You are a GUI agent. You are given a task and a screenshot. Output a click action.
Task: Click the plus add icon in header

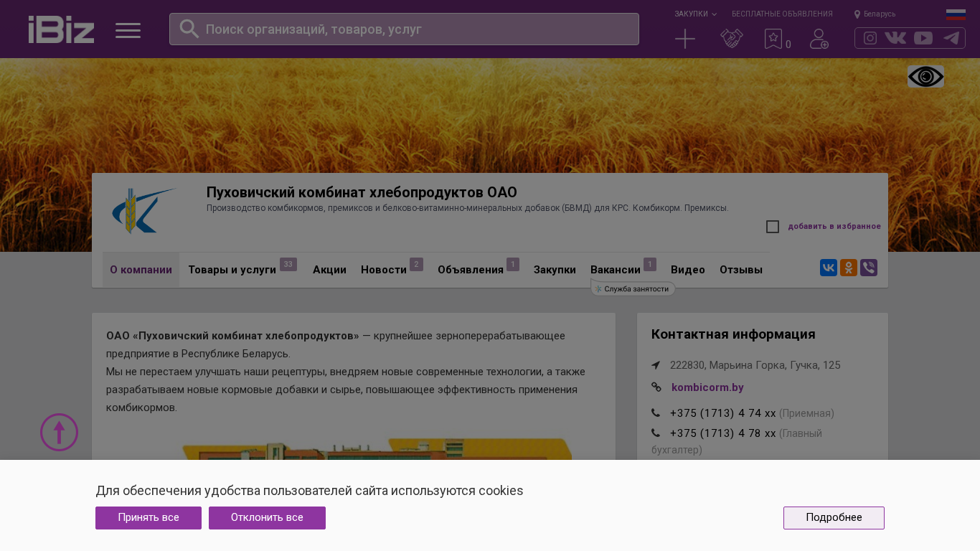pyautogui.click(x=685, y=39)
